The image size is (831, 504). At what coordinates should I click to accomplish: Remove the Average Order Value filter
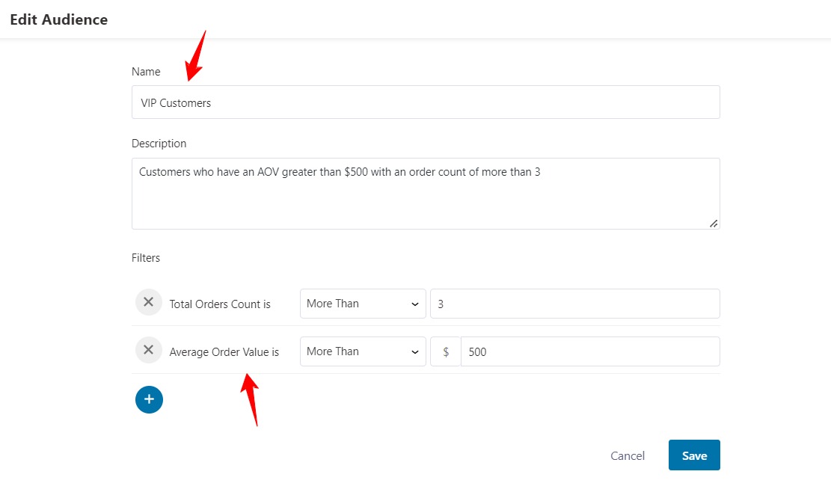148,350
